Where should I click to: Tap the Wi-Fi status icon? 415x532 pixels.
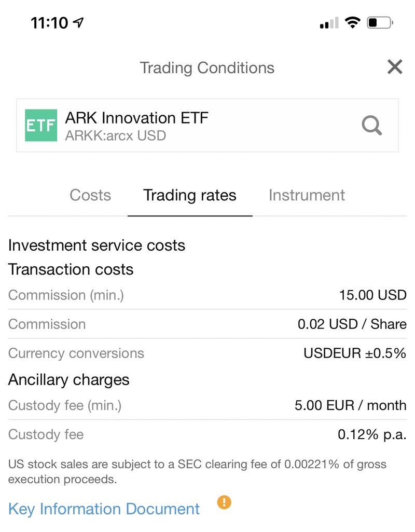pos(353,23)
